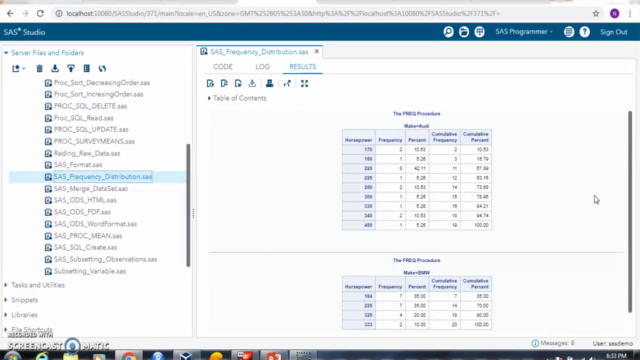Expand Tasks and Utilities section

point(6,285)
